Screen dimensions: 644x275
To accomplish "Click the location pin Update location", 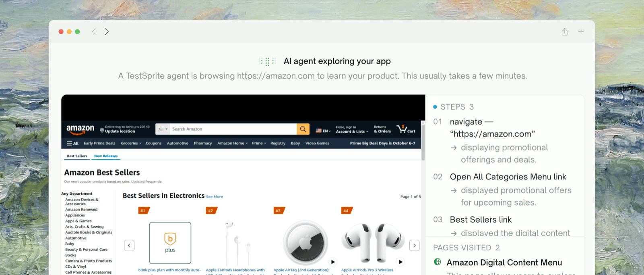I will [125, 129].
